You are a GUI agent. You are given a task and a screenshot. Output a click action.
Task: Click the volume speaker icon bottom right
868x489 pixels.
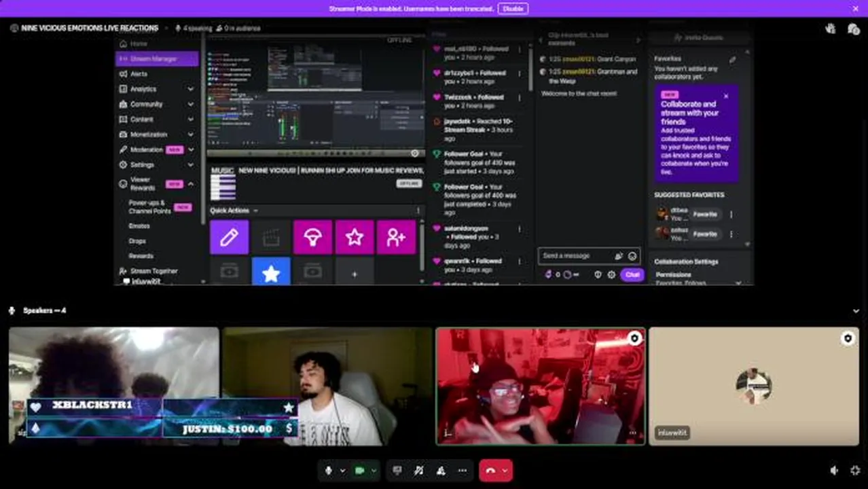(835, 471)
